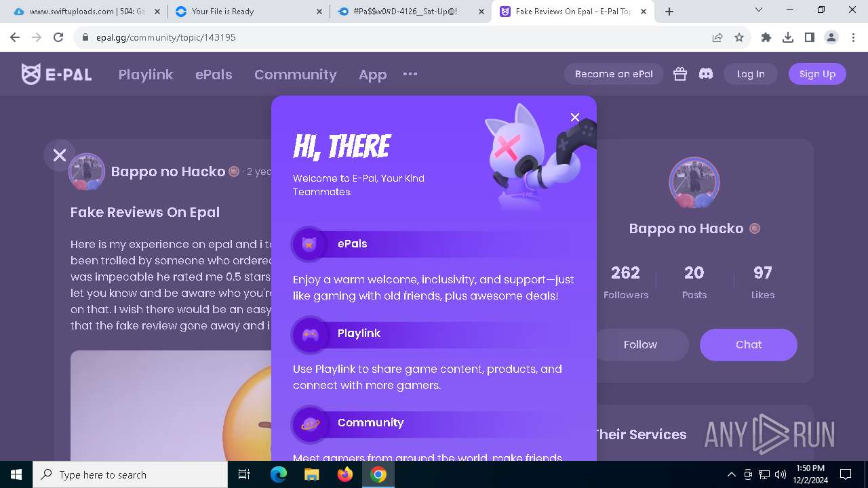The height and width of the screenshot is (488, 868).
Task: Reload the current page
Action: click(x=58, y=37)
